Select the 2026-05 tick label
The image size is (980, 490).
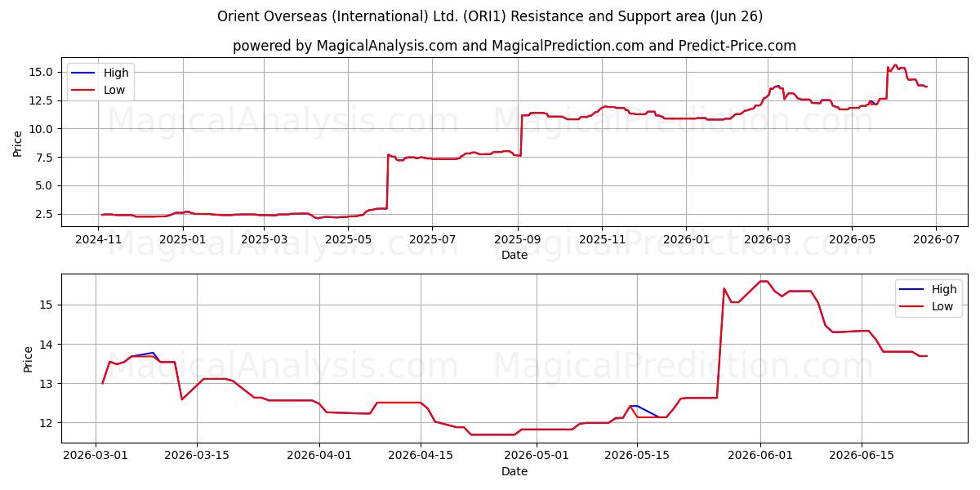pos(851,239)
